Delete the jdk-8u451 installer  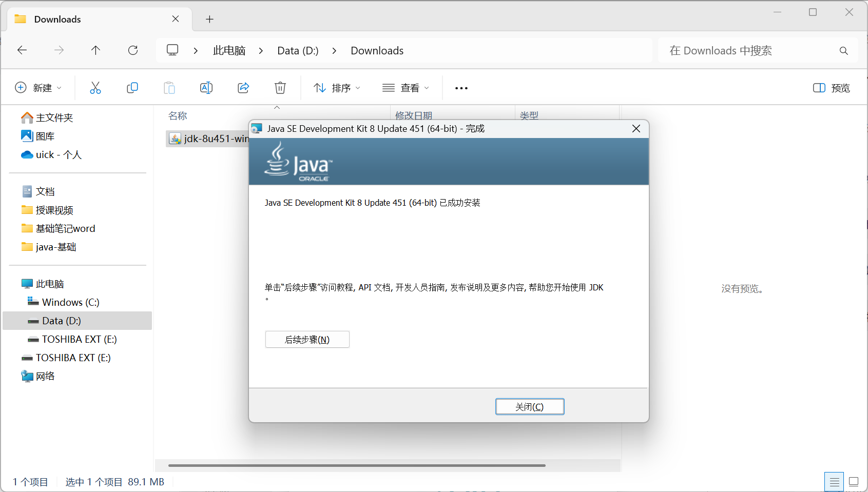point(280,87)
